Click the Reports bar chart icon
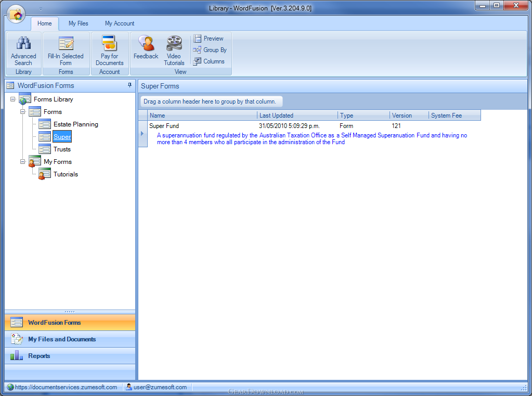Image resolution: width=532 pixels, height=396 pixels. [x=17, y=355]
